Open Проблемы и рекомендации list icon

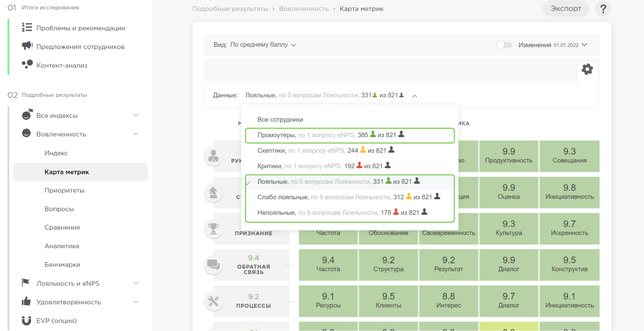pyautogui.click(x=27, y=27)
